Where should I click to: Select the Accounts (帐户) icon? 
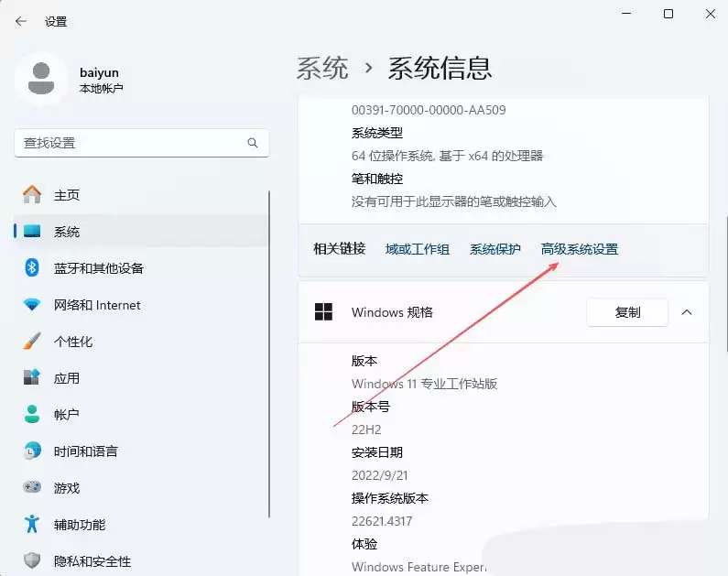(x=32, y=415)
